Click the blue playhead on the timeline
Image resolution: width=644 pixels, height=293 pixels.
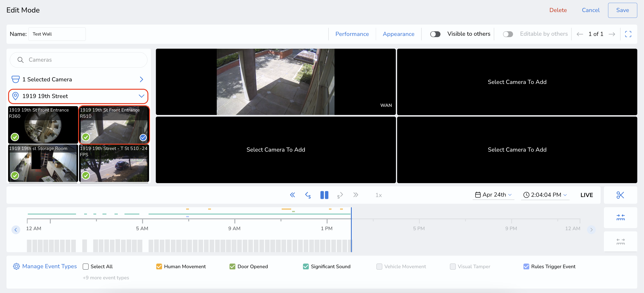[351, 229]
